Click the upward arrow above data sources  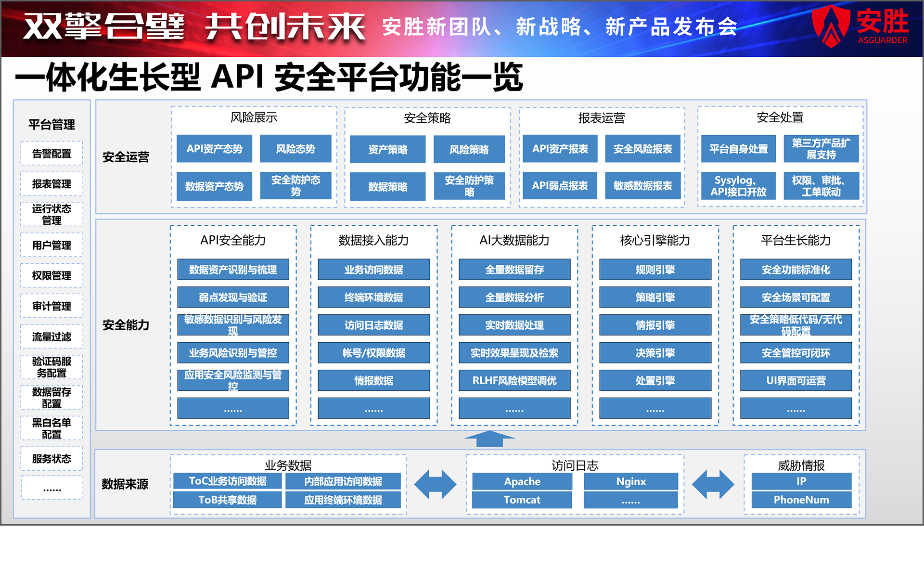click(489, 439)
